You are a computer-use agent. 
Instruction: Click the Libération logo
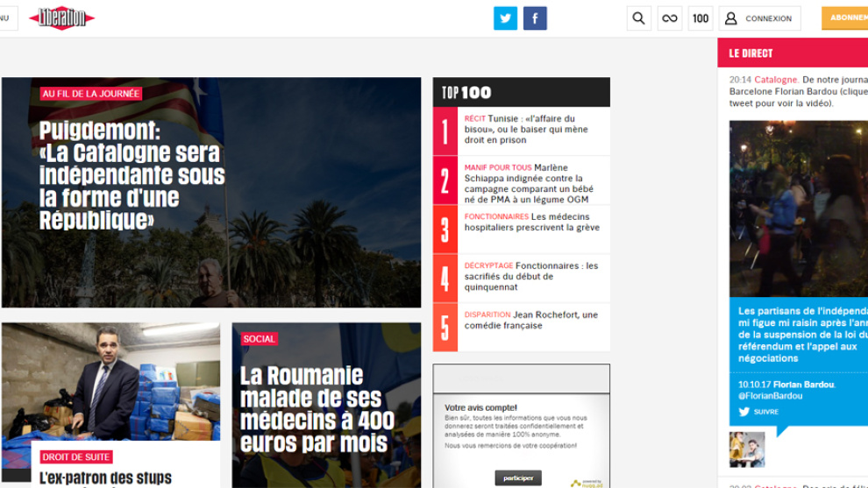(x=61, y=18)
